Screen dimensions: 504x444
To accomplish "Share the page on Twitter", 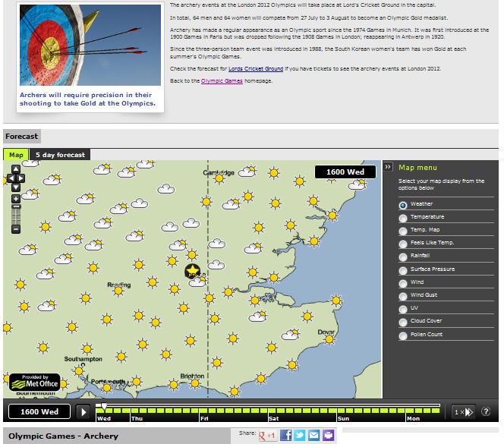I will 300,436.
